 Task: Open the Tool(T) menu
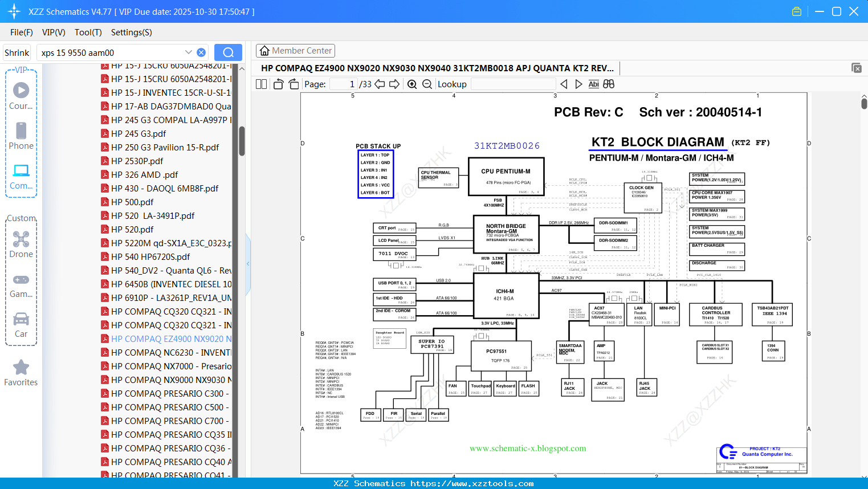click(x=88, y=32)
